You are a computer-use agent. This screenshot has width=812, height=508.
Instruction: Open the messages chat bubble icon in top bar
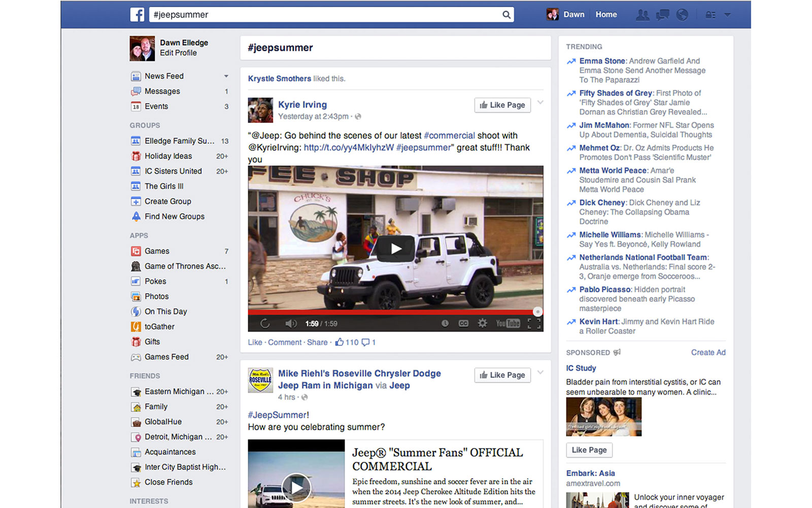pyautogui.click(x=662, y=15)
